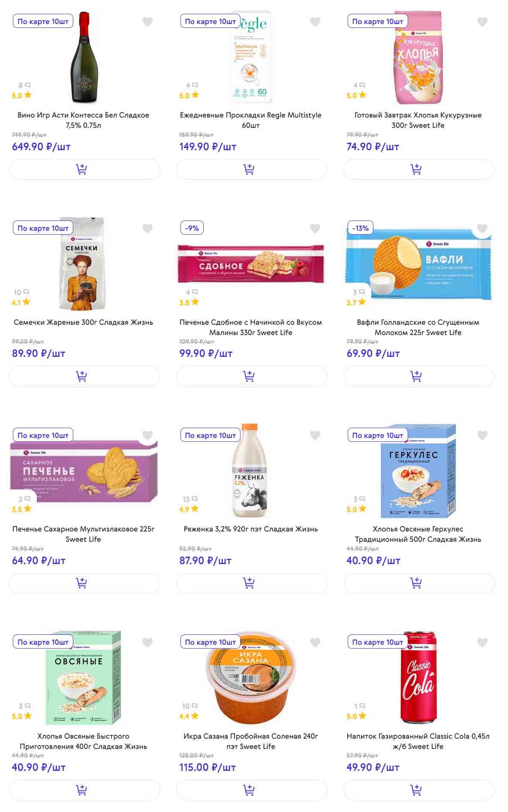This screenshot has height=812, width=508.
Task: Click the -13% discount badge on waffles
Action: [x=360, y=228]
